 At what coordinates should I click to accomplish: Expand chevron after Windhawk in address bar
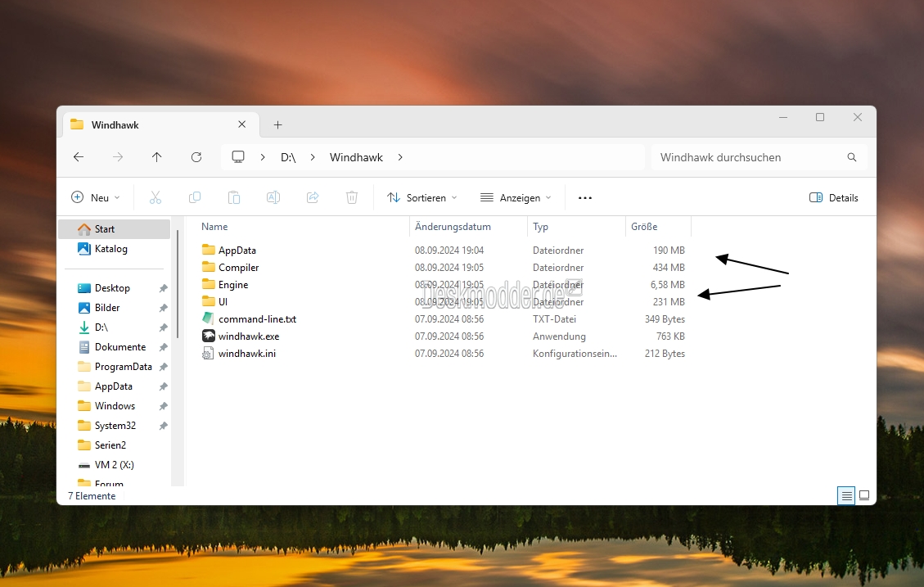(400, 157)
